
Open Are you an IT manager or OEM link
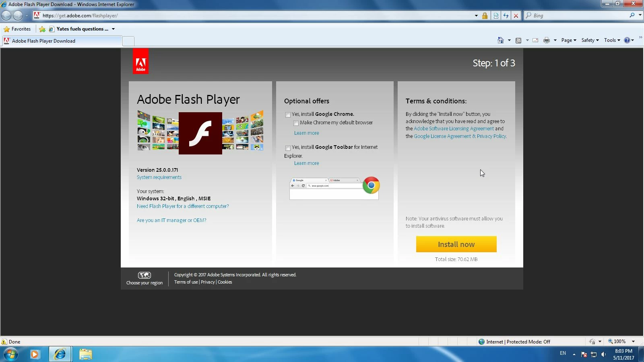(x=171, y=220)
